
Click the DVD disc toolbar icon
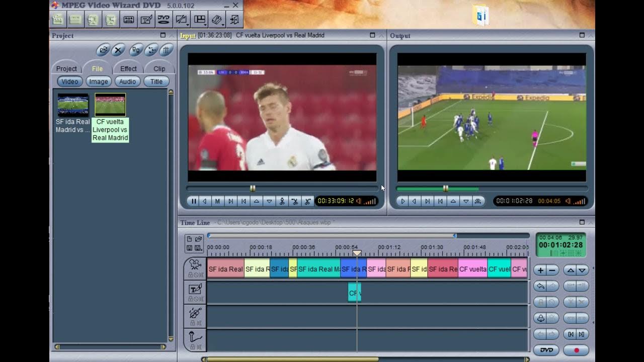point(164,20)
